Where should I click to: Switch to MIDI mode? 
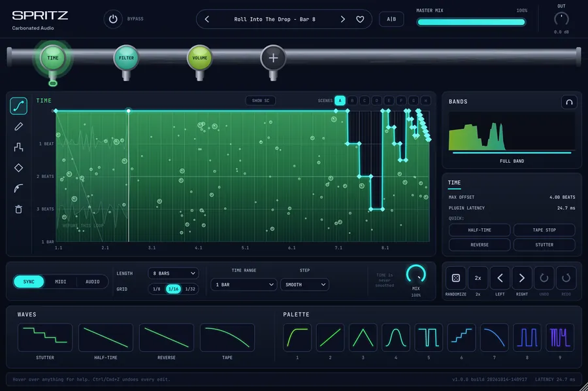[x=61, y=282]
